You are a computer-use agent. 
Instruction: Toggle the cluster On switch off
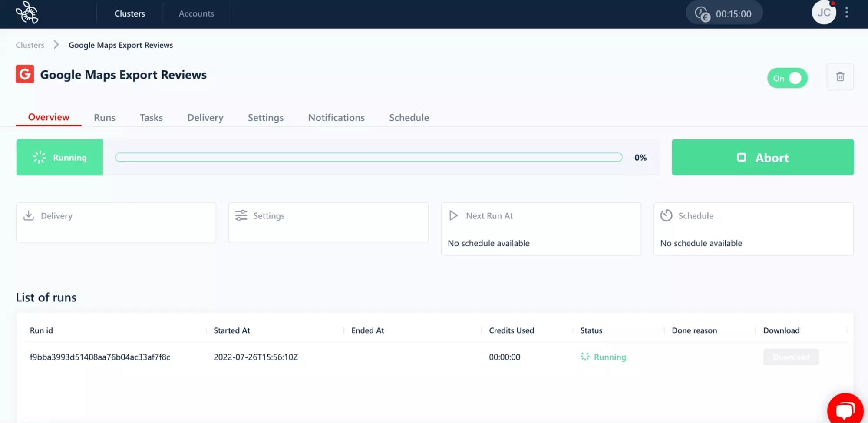point(787,78)
